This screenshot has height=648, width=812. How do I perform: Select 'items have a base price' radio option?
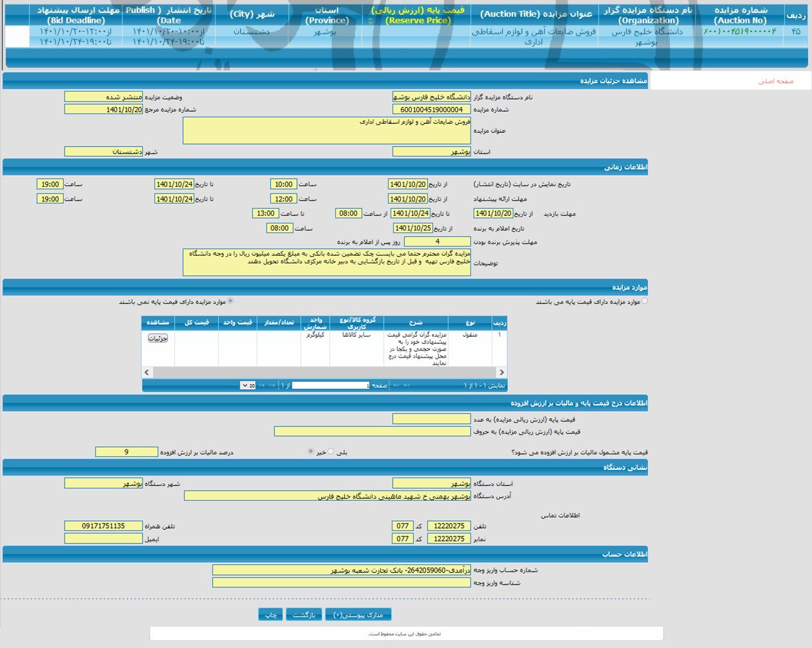pyautogui.click(x=644, y=301)
